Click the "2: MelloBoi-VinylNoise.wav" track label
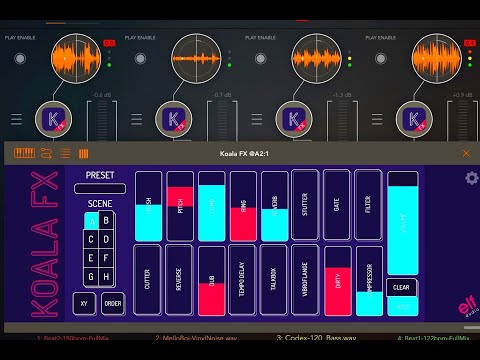The height and width of the screenshot is (360, 480). click(x=196, y=338)
